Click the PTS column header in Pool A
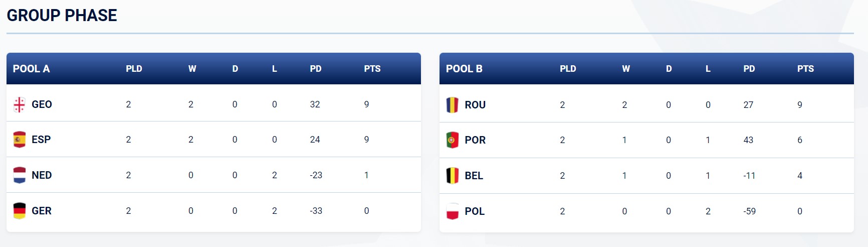Image resolution: width=868 pixels, height=247 pixels. [x=372, y=69]
